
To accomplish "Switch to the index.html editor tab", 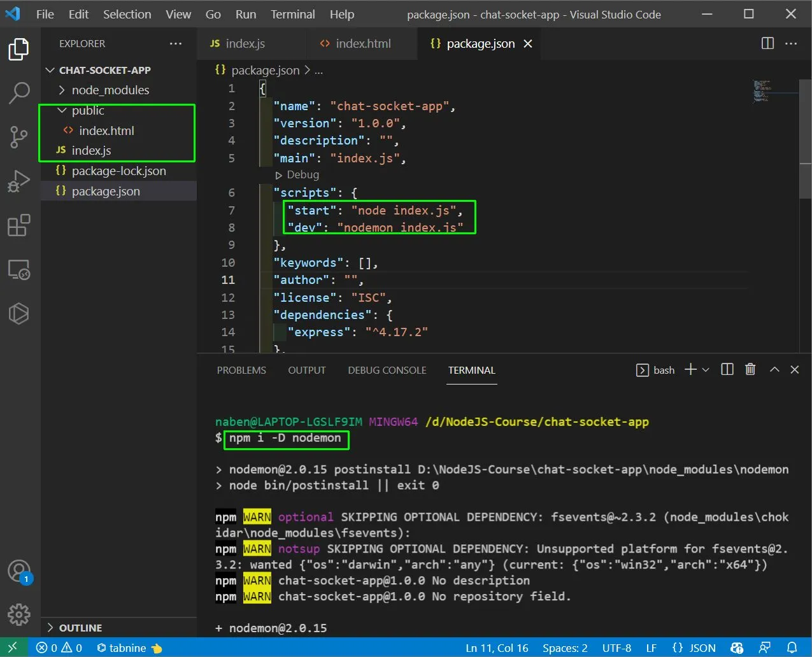I will pyautogui.click(x=363, y=43).
